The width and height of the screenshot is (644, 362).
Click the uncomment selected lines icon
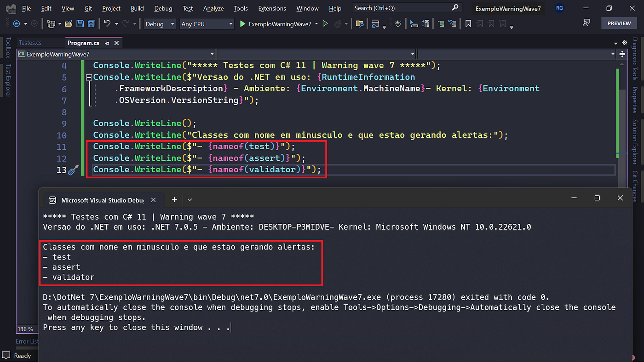[x=453, y=24]
